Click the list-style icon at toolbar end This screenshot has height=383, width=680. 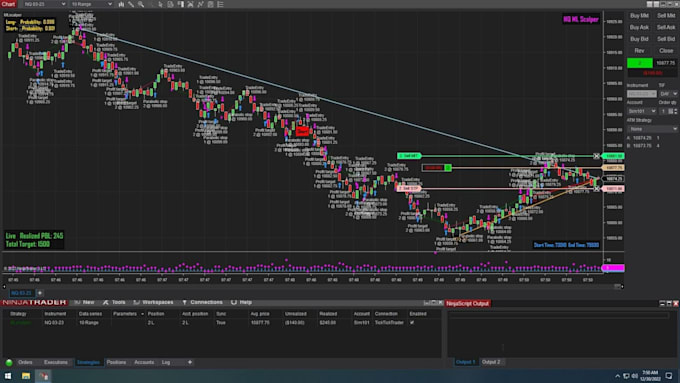point(220,4)
